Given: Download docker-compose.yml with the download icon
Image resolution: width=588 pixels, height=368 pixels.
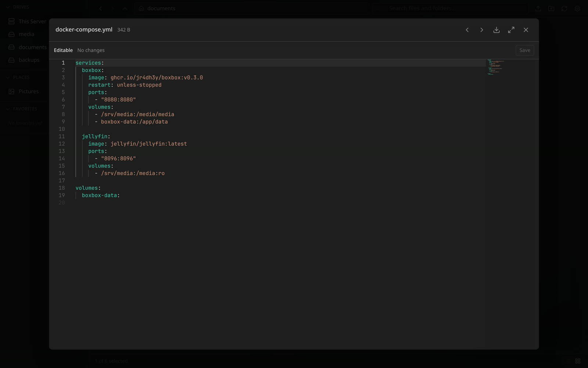Looking at the screenshot, I should [496, 30].
